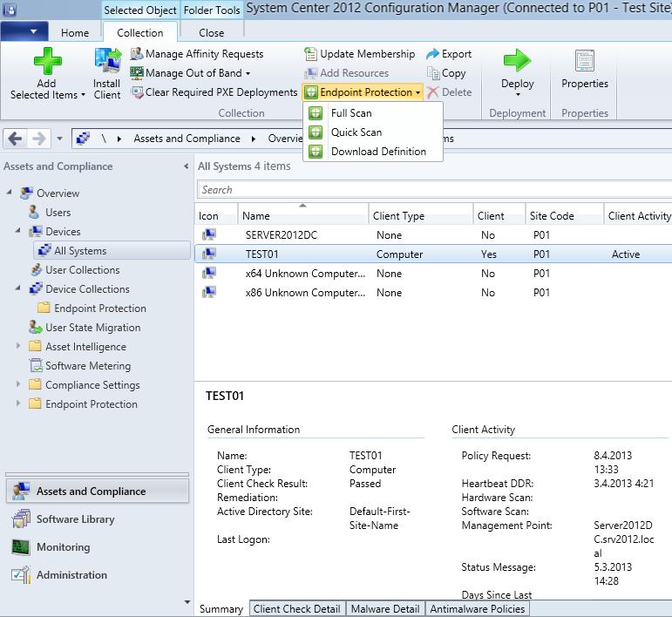Sort by the Site Code column header
The width and height of the screenshot is (672, 617).
click(x=564, y=214)
